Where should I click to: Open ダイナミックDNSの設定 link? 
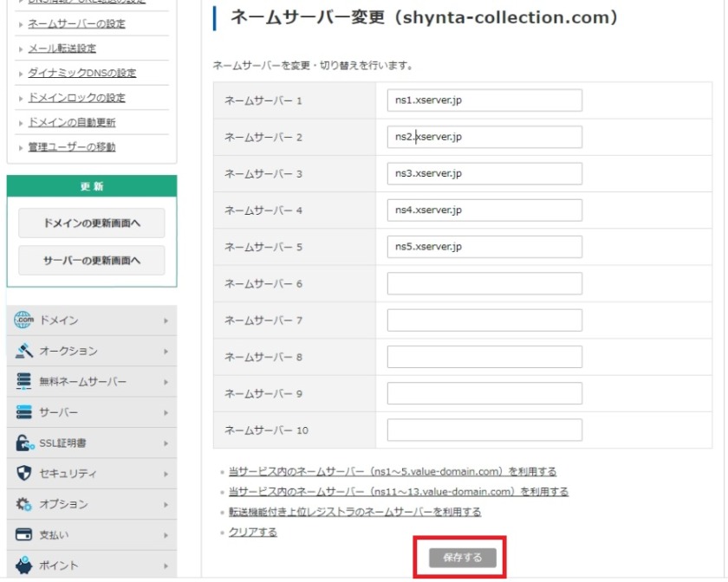tap(82, 73)
